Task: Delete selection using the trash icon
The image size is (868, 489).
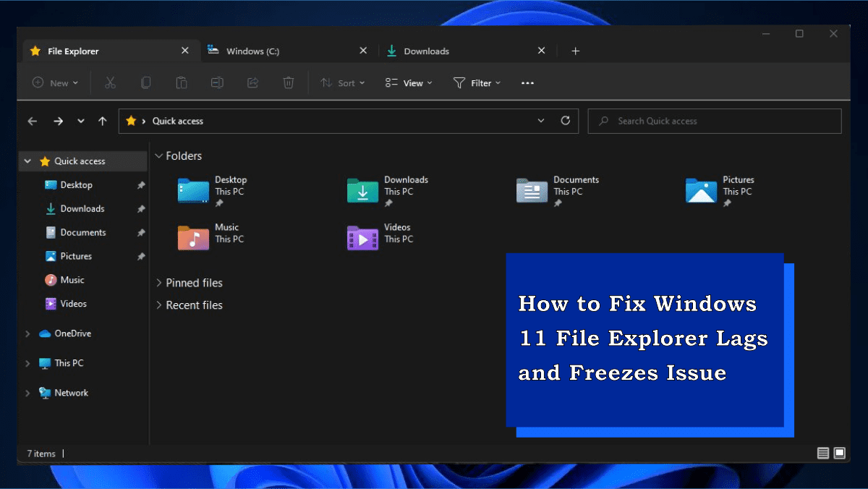Action: [288, 82]
